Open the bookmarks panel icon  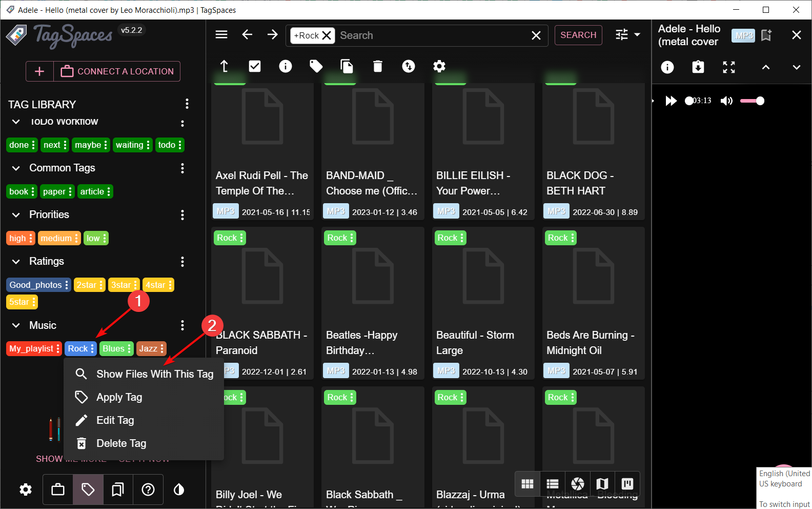tap(118, 490)
